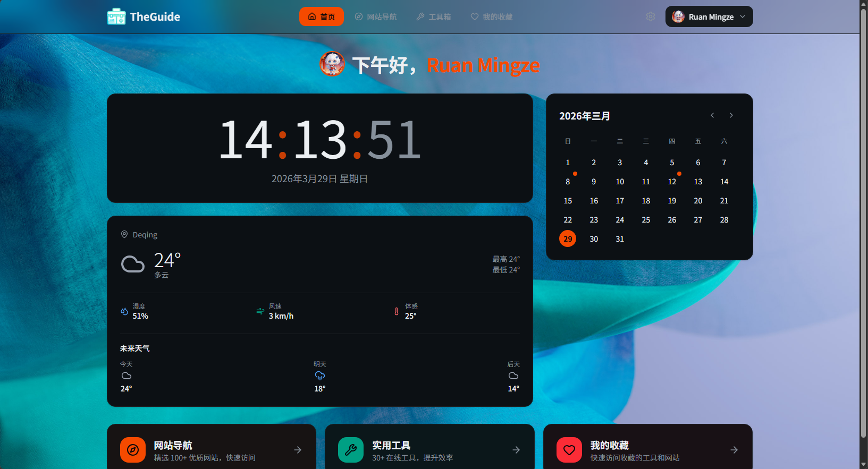Expand the Ruan Mingze user dropdown
This screenshot has width=868, height=469.
point(709,17)
